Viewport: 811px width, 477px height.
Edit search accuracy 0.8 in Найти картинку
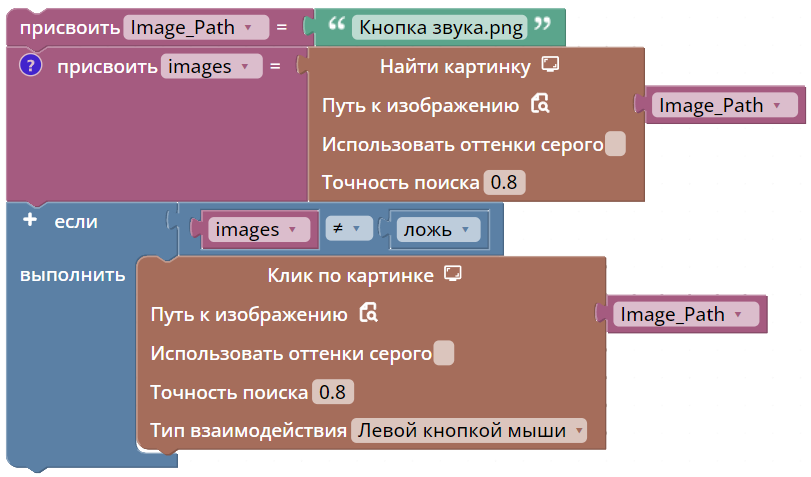coord(504,183)
